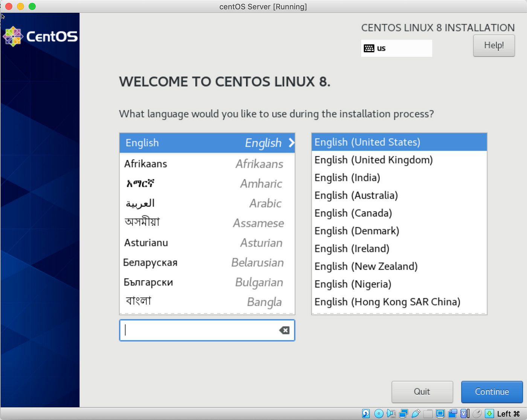Image resolution: width=527 pixels, height=420 pixels.
Task: Select Amharic in the language list
Action: (x=207, y=183)
